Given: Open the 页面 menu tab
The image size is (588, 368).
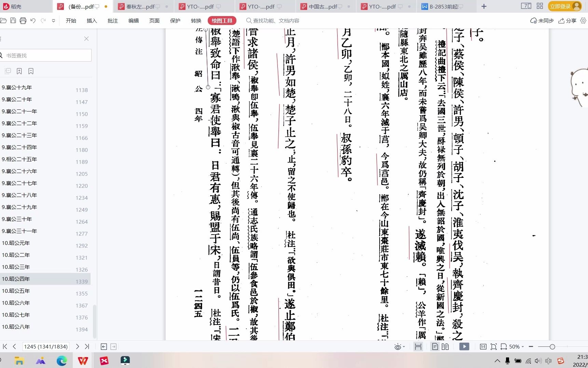Looking at the screenshot, I should [154, 21].
